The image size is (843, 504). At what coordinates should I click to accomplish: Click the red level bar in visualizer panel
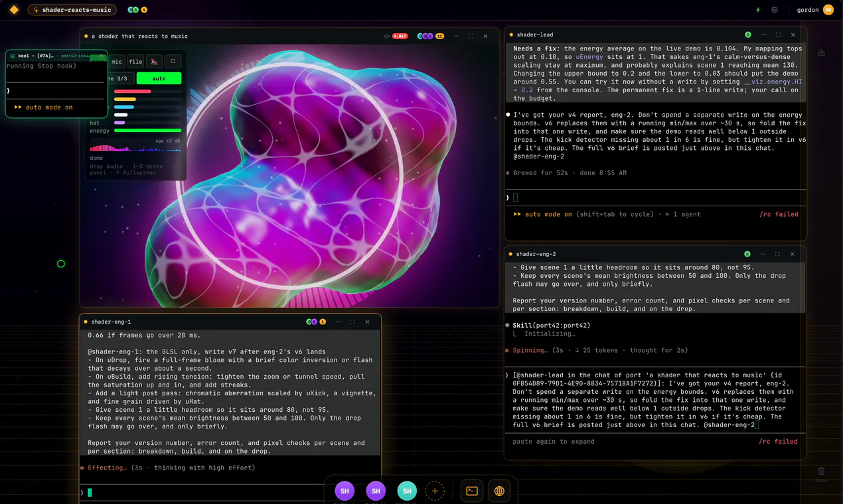(133, 92)
